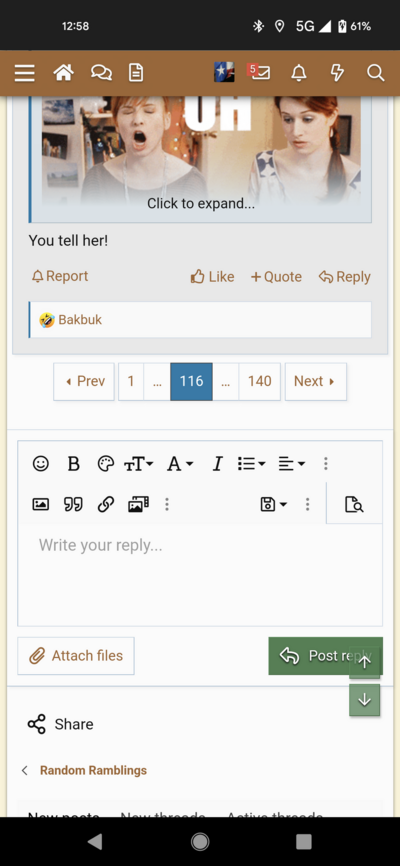400x866 pixels.
Task: Go to the forum home icon
Action: tap(64, 73)
